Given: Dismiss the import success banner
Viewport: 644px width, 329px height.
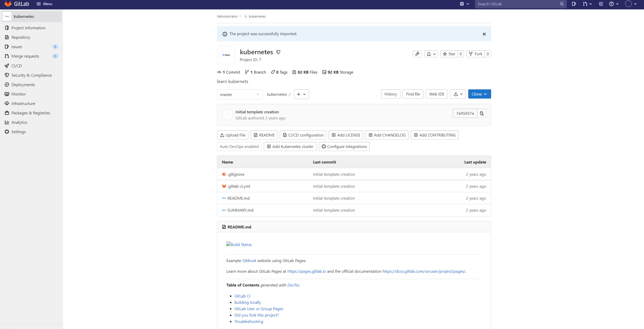Looking at the screenshot, I should [x=484, y=34].
